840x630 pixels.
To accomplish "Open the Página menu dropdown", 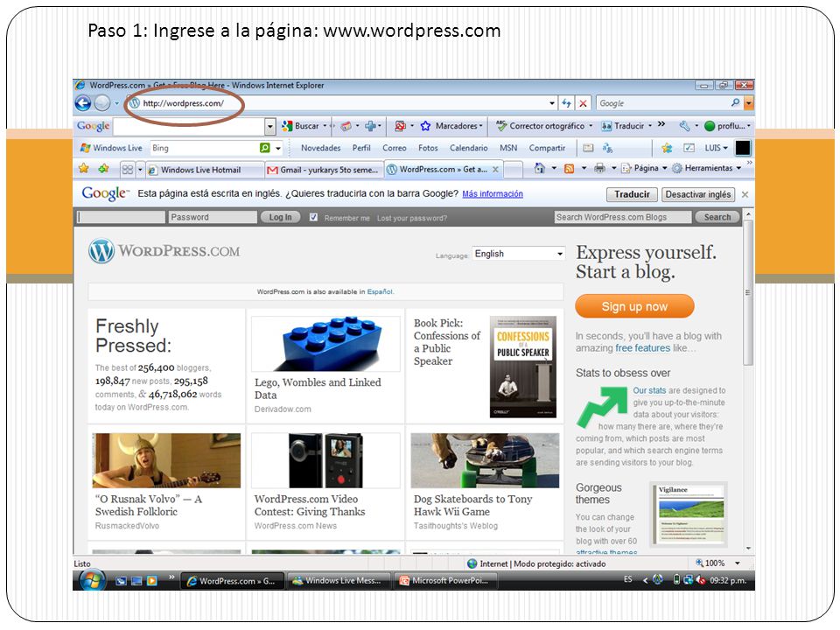I will (x=644, y=168).
